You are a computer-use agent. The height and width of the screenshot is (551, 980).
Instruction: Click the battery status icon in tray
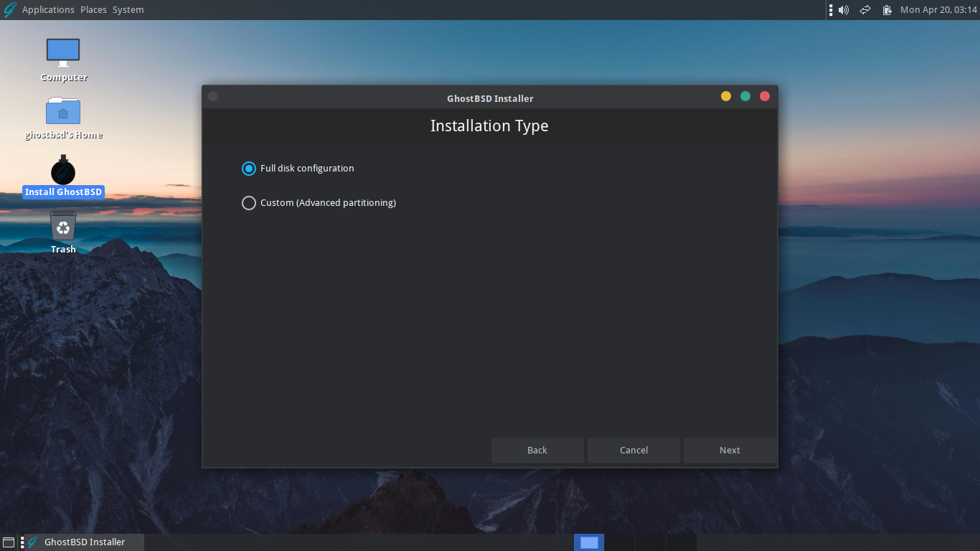click(x=887, y=10)
